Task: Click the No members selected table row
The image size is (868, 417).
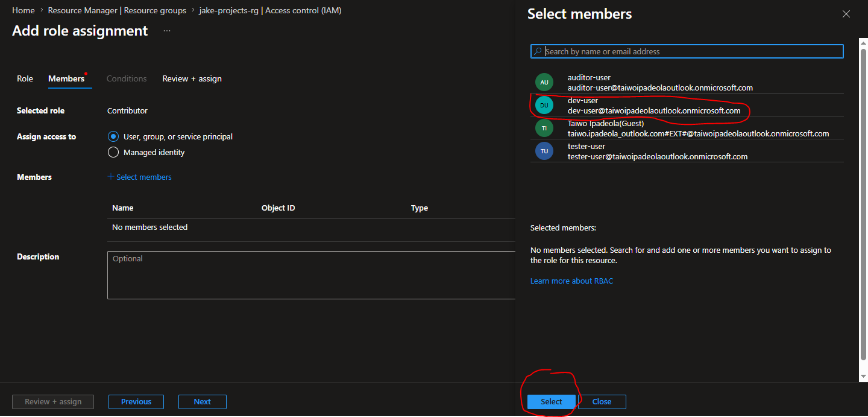Action: 311,228
